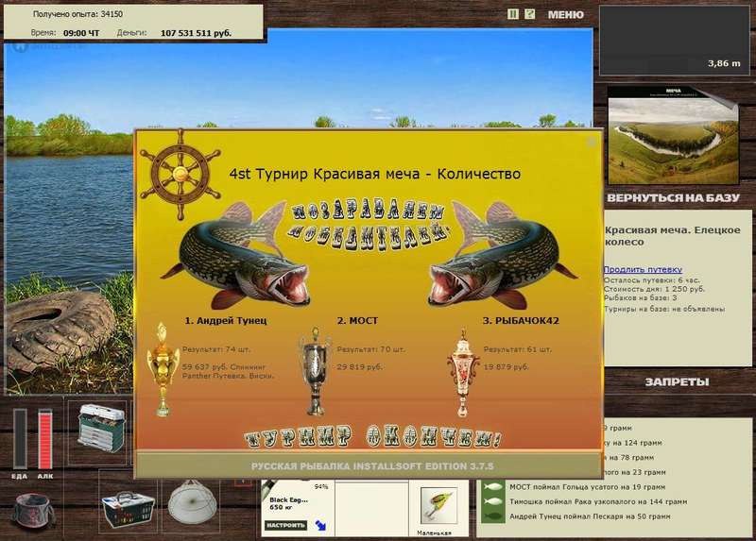Click Получено опыта: 34150 text
Screen dimensions: 756x541
(77, 14)
